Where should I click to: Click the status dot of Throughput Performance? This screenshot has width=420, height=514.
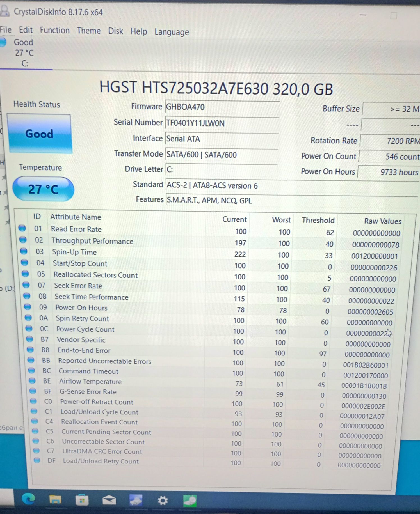click(x=23, y=240)
